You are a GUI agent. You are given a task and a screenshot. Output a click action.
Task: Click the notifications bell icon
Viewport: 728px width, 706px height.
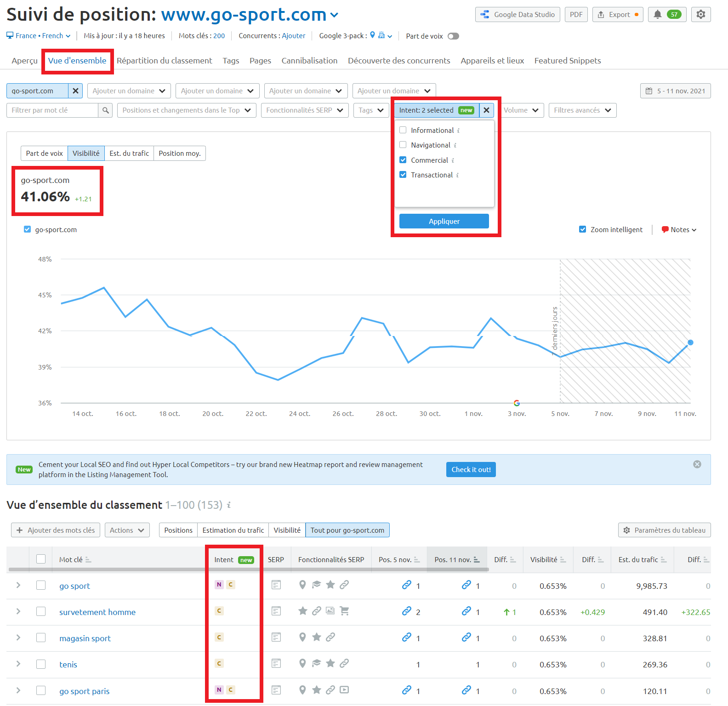click(658, 14)
